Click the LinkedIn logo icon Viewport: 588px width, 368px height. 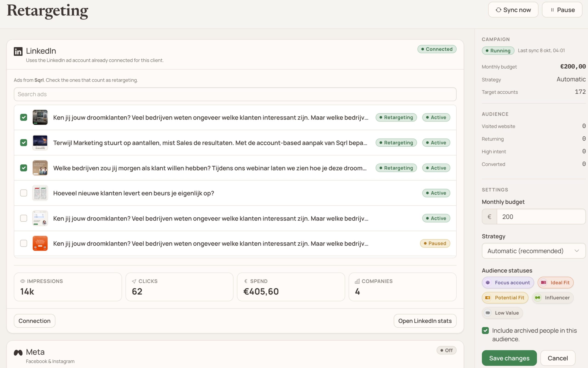[18, 51]
